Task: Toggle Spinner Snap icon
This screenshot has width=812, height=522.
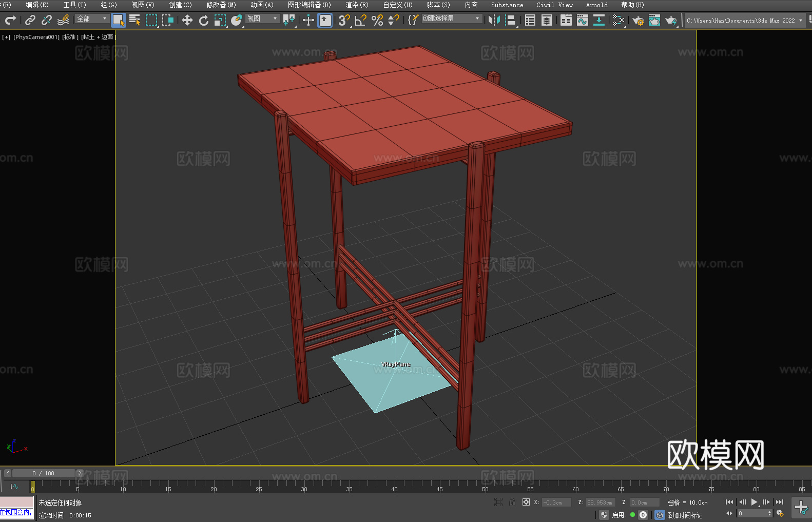Action: (394, 20)
